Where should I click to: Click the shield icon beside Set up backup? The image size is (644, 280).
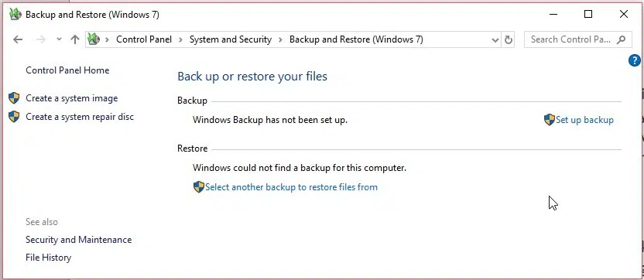[x=549, y=120]
